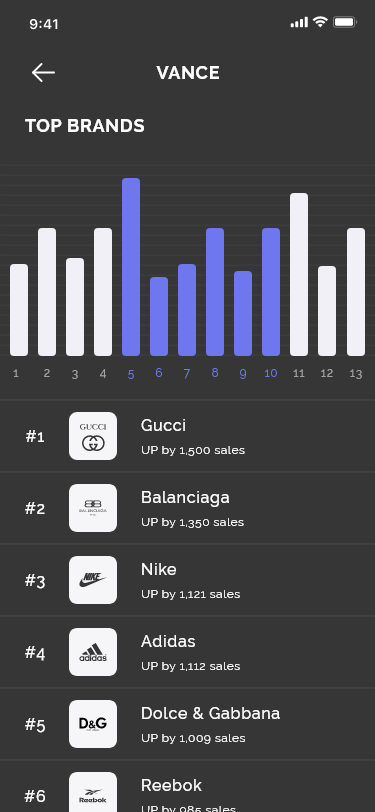Open the Dolce & Gabbana entry

[x=188, y=724]
